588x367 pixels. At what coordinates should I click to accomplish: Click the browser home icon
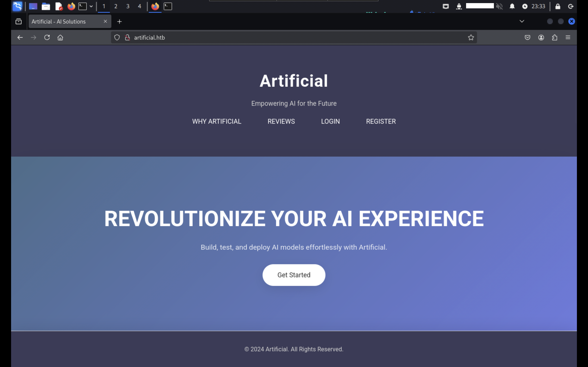[x=60, y=37]
